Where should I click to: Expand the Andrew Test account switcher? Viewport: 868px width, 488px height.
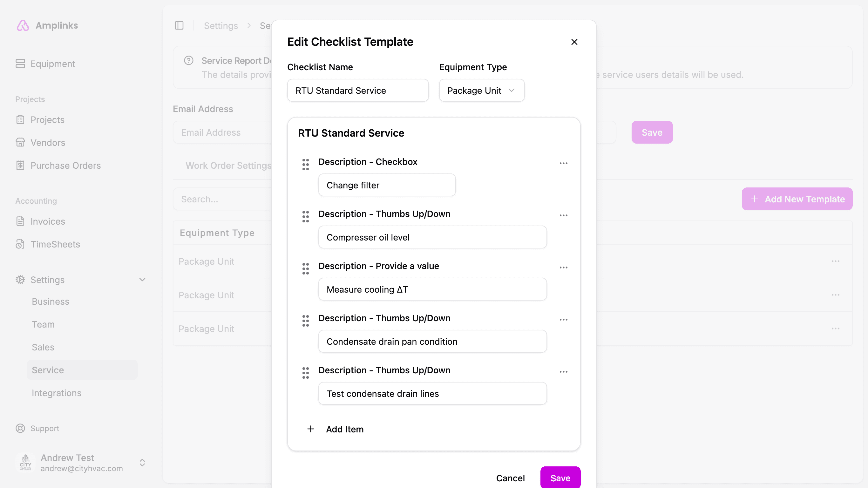pos(142,462)
